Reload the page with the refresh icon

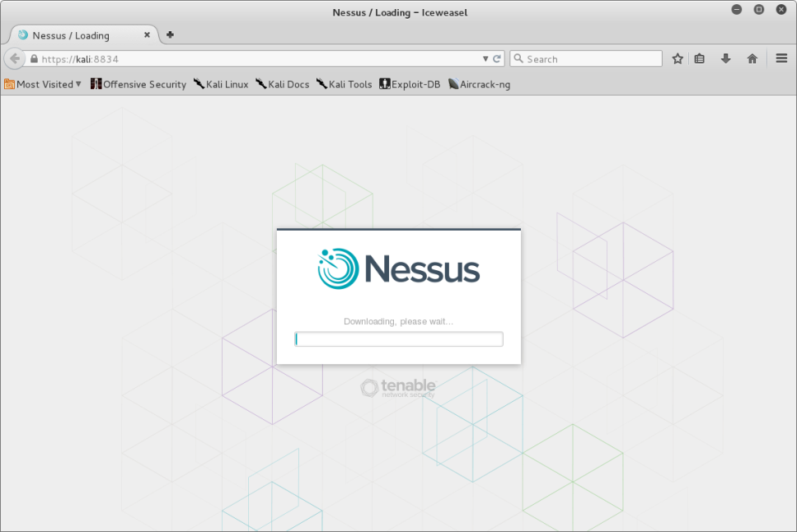click(497, 59)
